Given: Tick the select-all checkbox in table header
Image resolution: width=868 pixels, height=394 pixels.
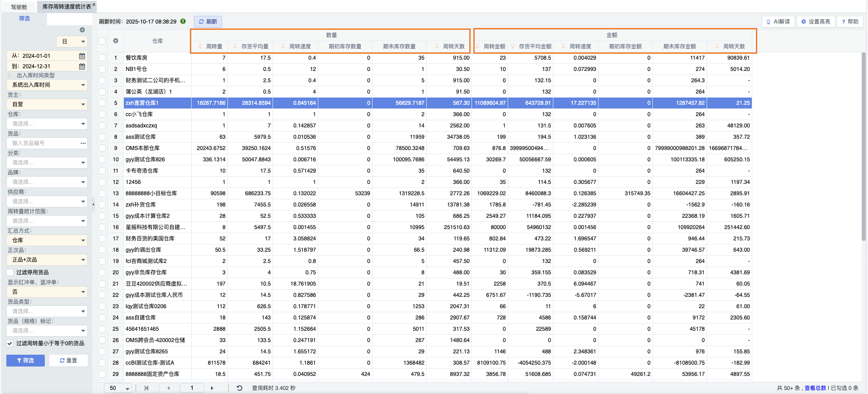Looking at the screenshot, I should pos(102,41).
